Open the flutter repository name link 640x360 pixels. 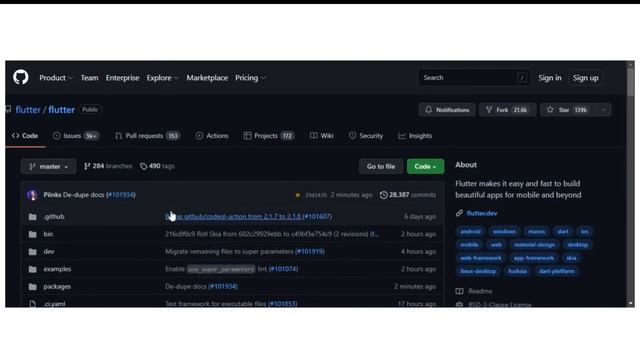click(x=61, y=109)
